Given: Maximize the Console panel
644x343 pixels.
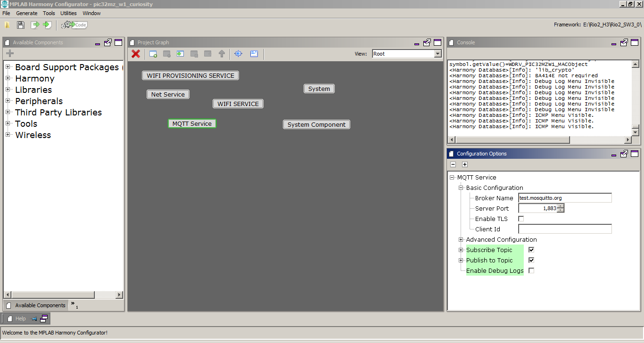Looking at the screenshot, I should tap(634, 42).
